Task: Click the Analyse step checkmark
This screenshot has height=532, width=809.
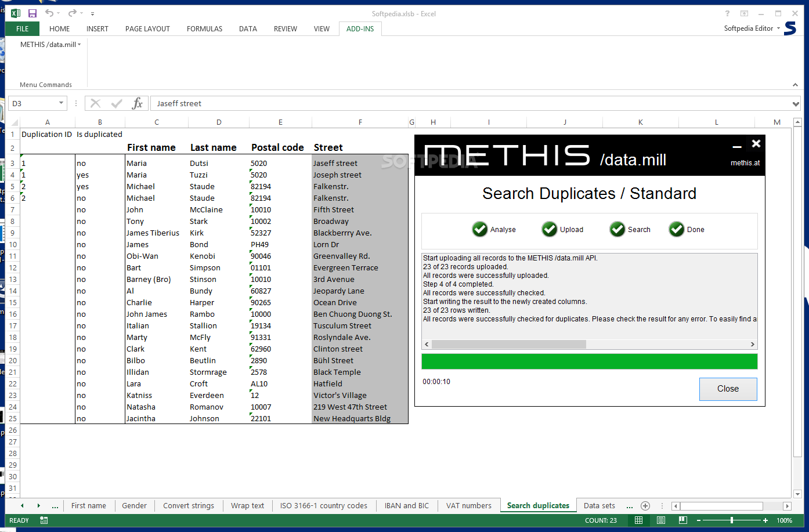Action: (480, 229)
